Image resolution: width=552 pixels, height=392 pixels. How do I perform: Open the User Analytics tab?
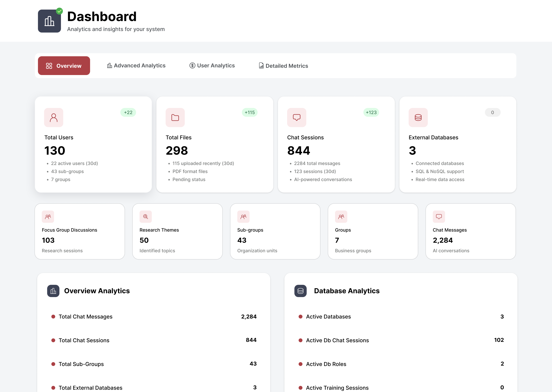pyautogui.click(x=212, y=65)
